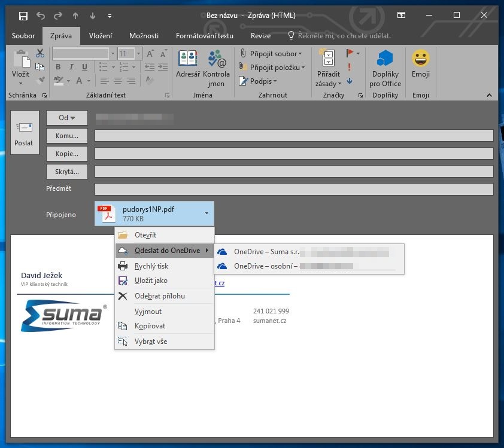Expand the pudorys1NP.pdf attachment dropdown arrow
The height and width of the screenshot is (448, 504).
coord(207,214)
